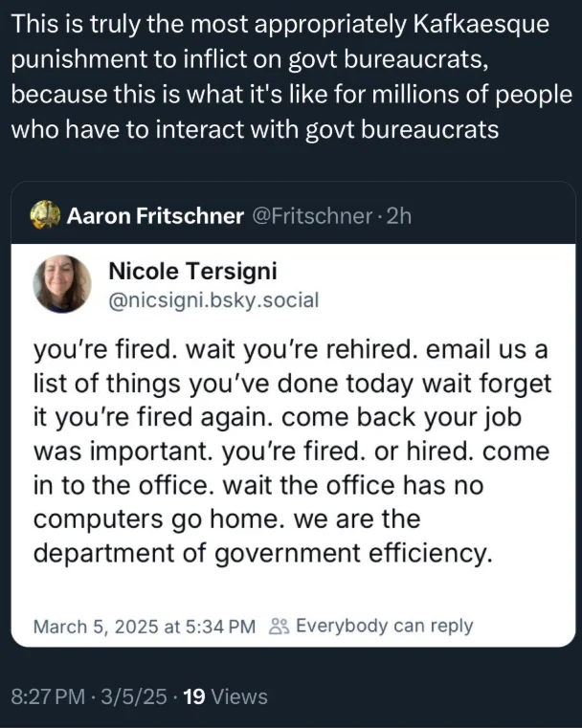Open the Aaron Fritschner display name
Image resolution: width=582 pixels, height=728 pixels.
155,215
